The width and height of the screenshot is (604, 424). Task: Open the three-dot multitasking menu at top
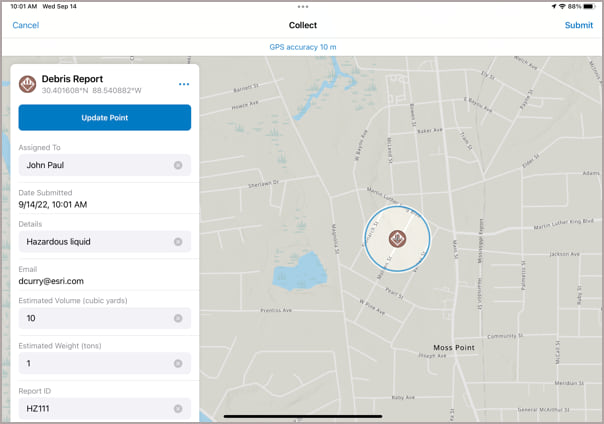click(303, 7)
